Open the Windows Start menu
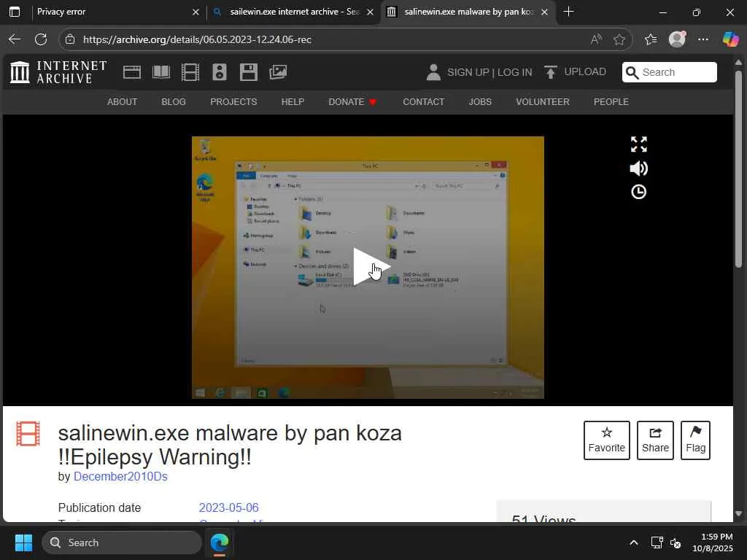The width and height of the screenshot is (747, 560). point(23,542)
